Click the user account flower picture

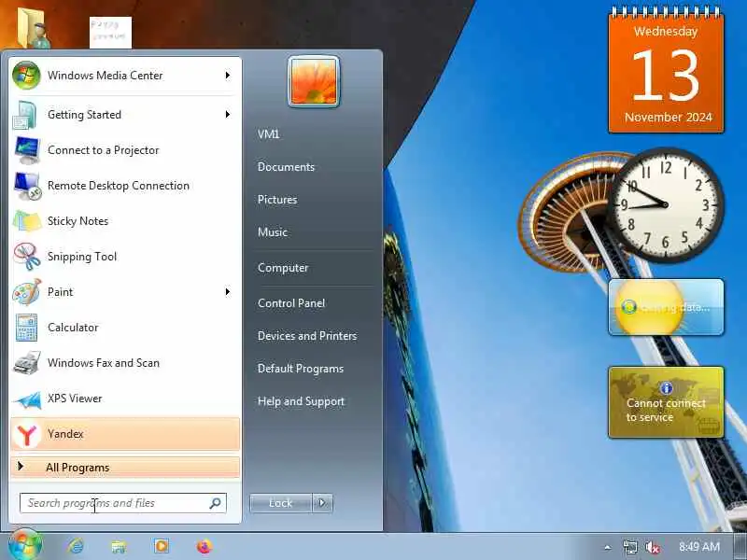pos(314,81)
